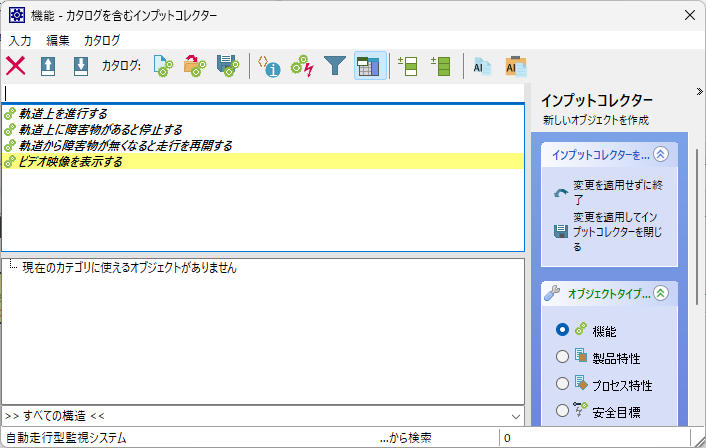This screenshot has width=706, height=448.
Task: Move entry down with down-arrow icon
Action: point(81,66)
